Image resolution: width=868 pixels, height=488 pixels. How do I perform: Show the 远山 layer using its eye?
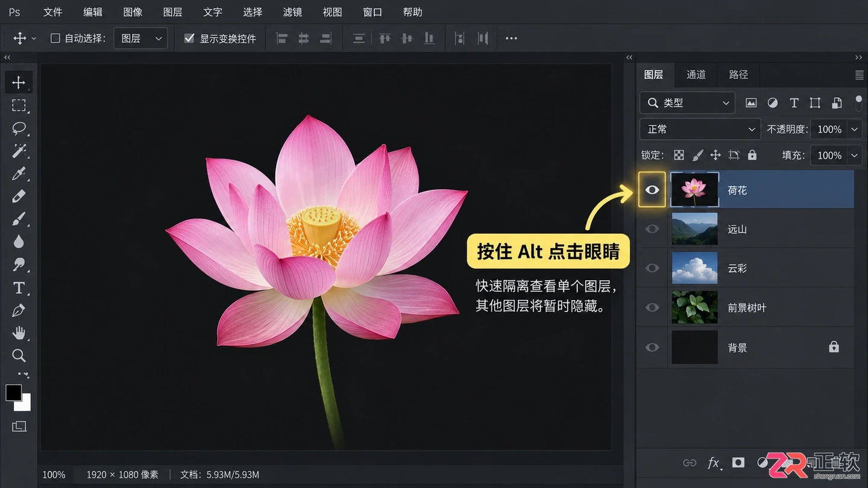pos(652,229)
